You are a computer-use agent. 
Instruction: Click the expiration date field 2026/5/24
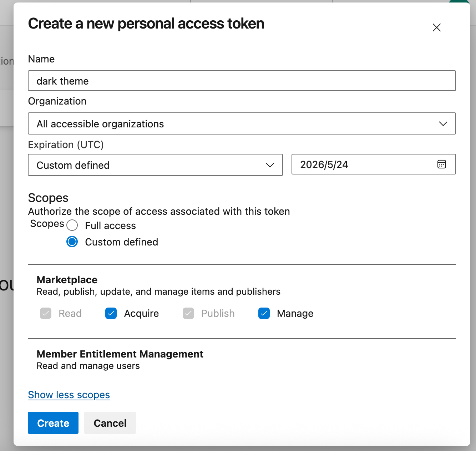pos(364,164)
